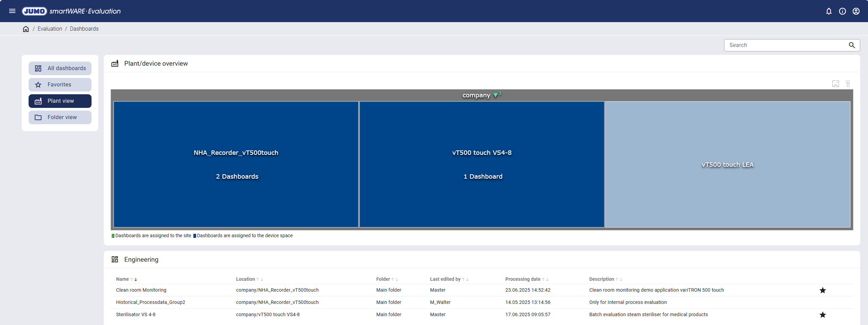
Task: Open the hamburger main menu
Action: tap(12, 11)
